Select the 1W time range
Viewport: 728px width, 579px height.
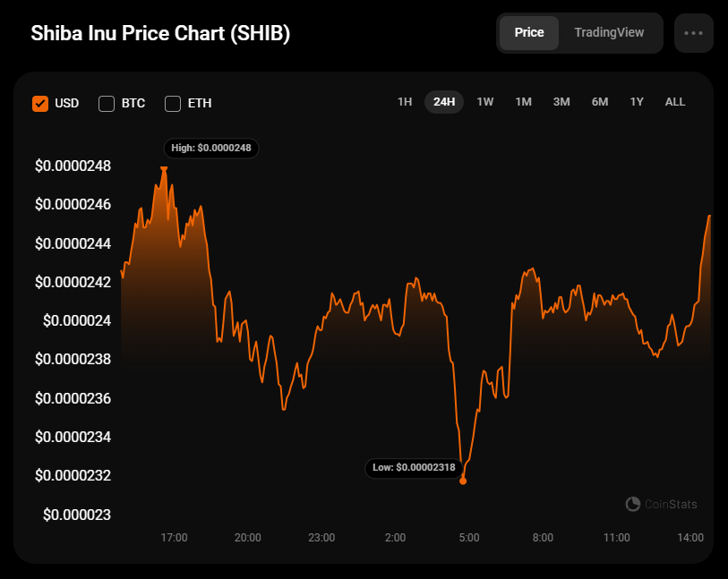click(485, 102)
